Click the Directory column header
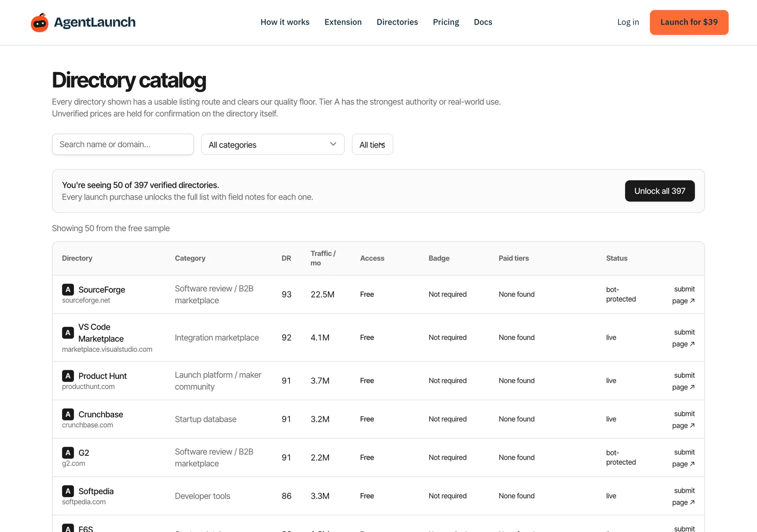757x532 pixels. tap(77, 258)
